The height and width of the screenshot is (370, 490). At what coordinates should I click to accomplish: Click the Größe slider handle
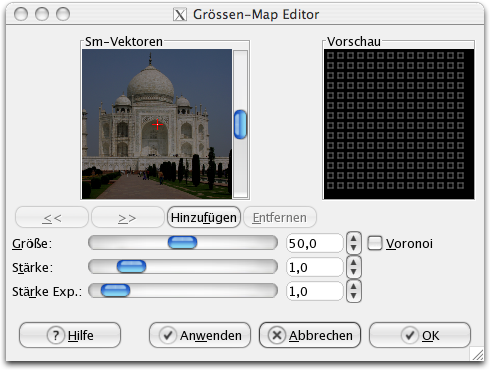click(x=182, y=243)
